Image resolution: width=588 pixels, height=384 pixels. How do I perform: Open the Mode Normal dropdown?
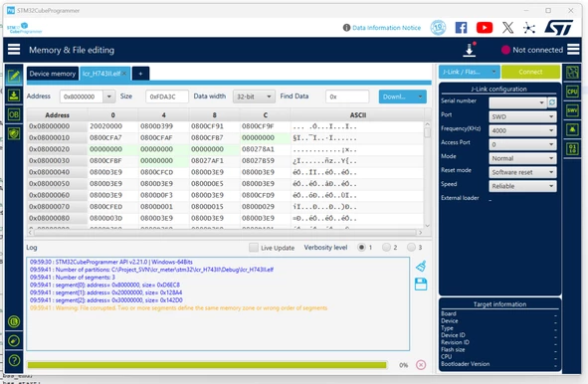pos(522,158)
